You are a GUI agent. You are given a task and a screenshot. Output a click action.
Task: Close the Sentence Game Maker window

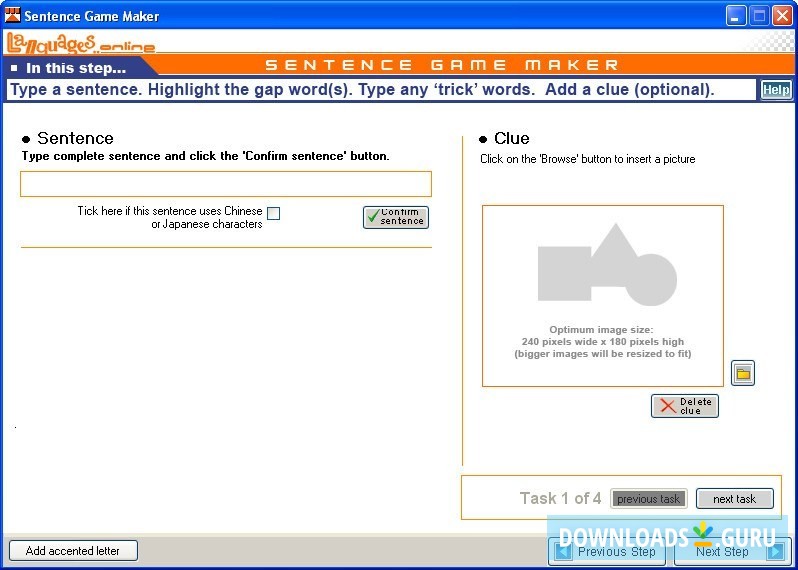[x=782, y=16]
